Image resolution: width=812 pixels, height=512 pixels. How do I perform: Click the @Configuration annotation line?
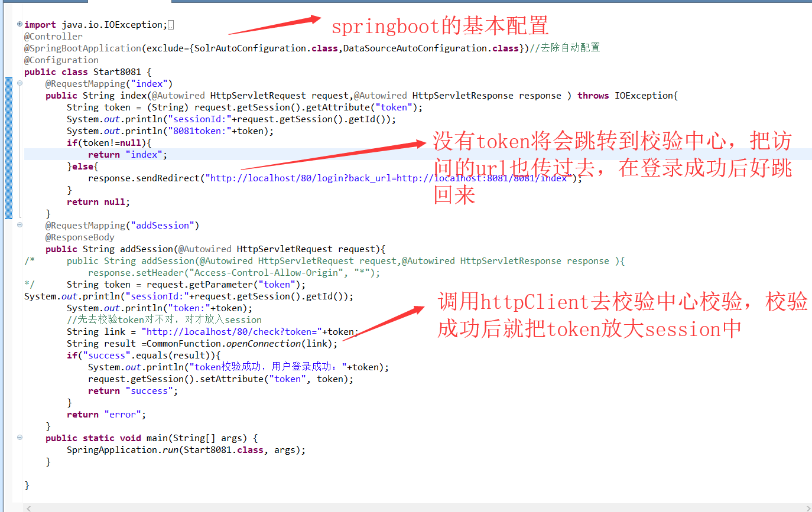(x=61, y=60)
